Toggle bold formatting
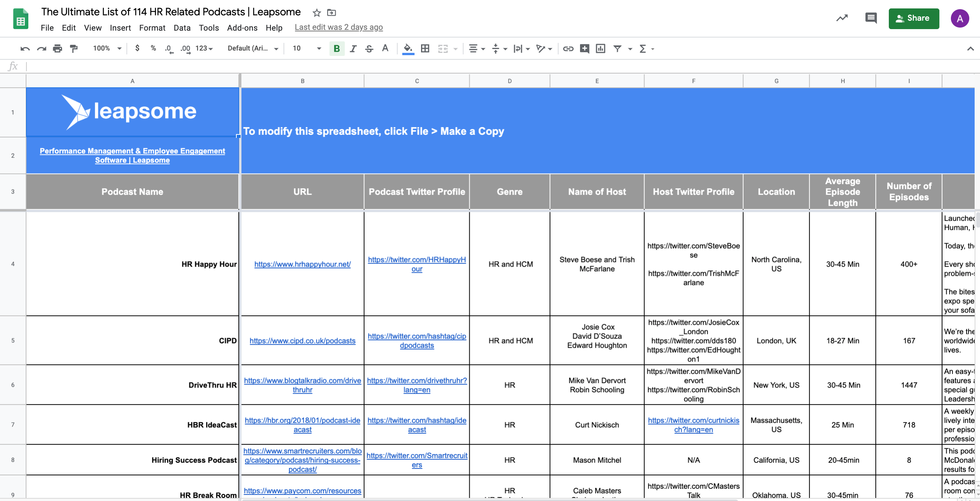This screenshot has height=501, width=980. (x=337, y=49)
